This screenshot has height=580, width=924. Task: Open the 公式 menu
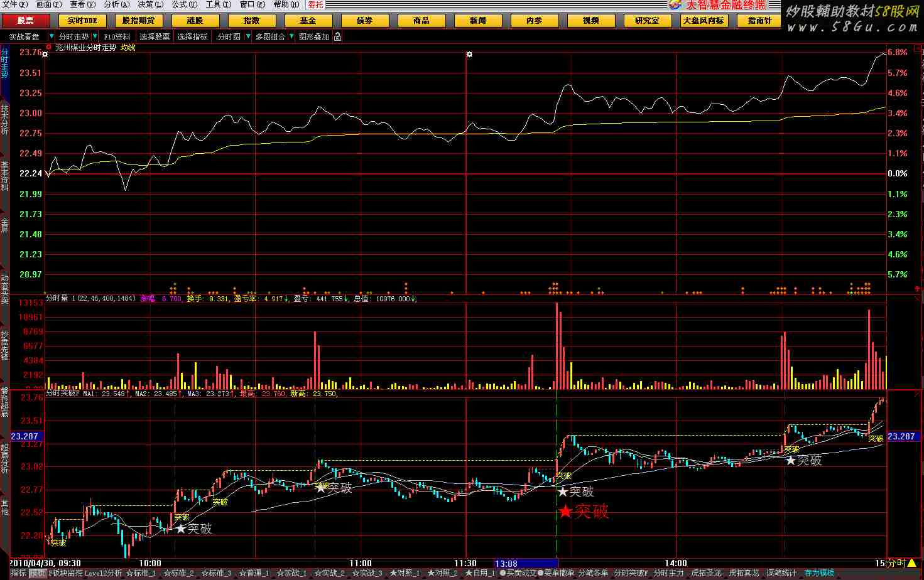click(x=184, y=4)
